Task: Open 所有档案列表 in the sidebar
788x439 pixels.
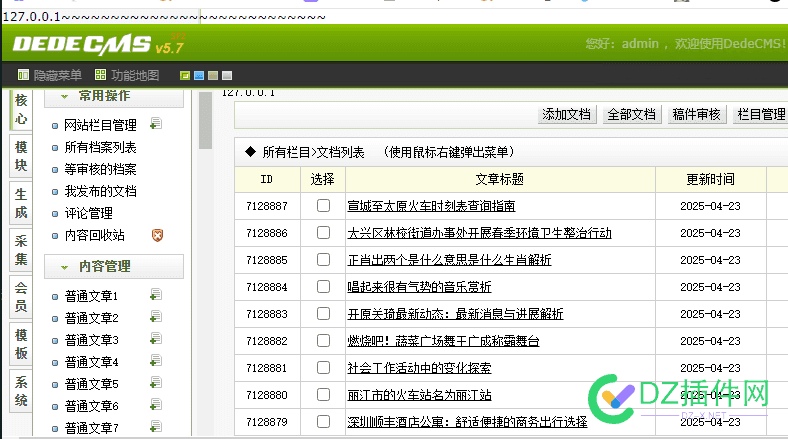Action: pos(101,147)
